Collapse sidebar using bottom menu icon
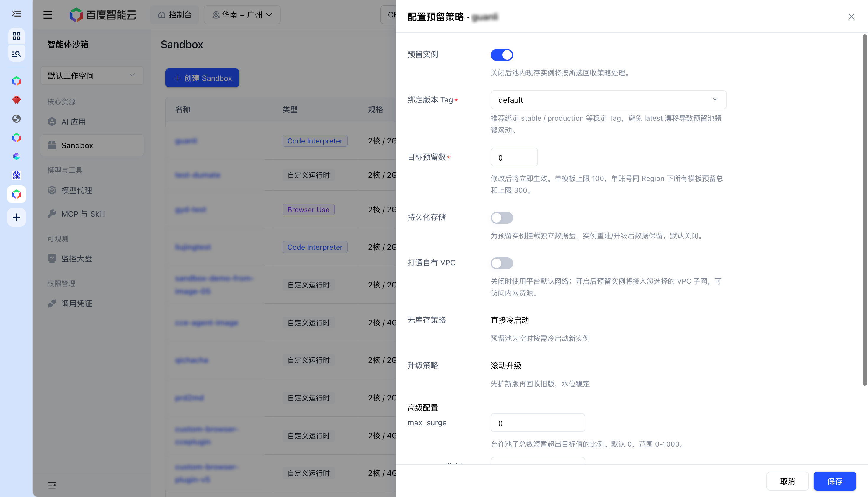868x497 pixels. point(52,485)
